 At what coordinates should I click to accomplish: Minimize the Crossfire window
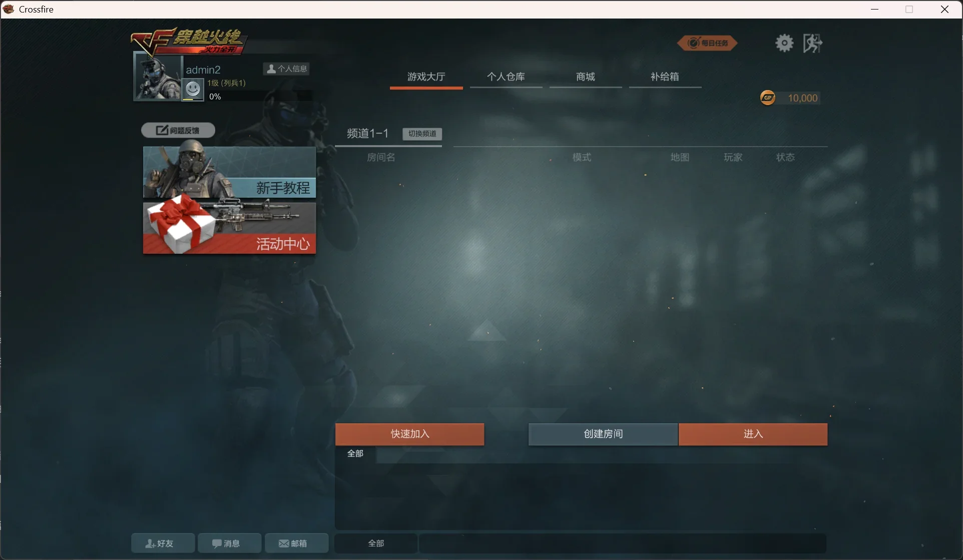coord(874,9)
